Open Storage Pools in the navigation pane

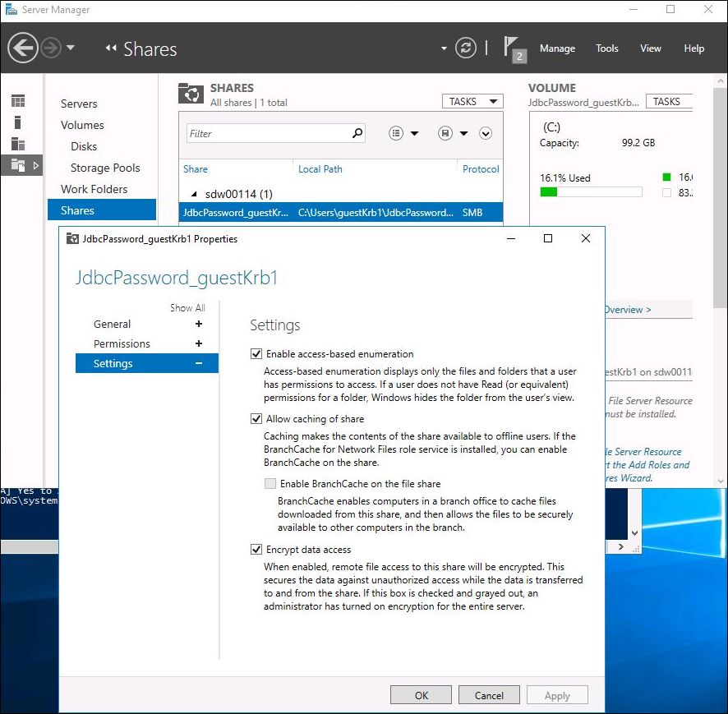point(105,168)
